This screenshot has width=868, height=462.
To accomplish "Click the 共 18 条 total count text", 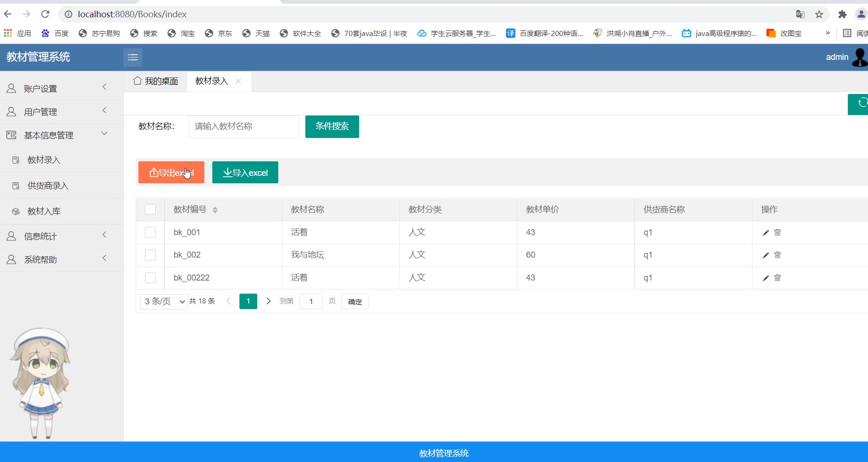I will [x=202, y=301].
